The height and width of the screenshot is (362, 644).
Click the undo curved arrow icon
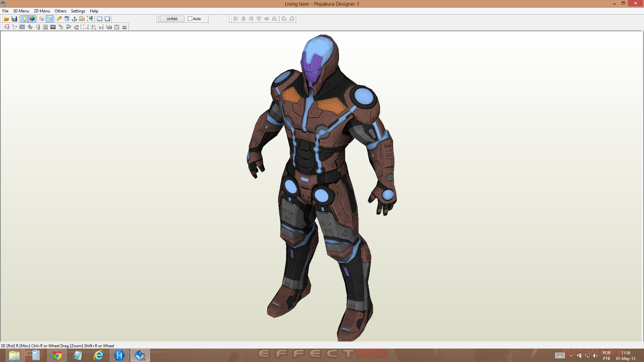(68, 27)
